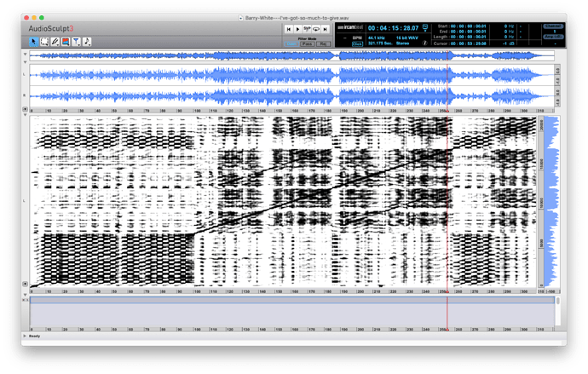Select the red-blue spectral surface tool
The image size is (588, 374).
tap(66, 42)
